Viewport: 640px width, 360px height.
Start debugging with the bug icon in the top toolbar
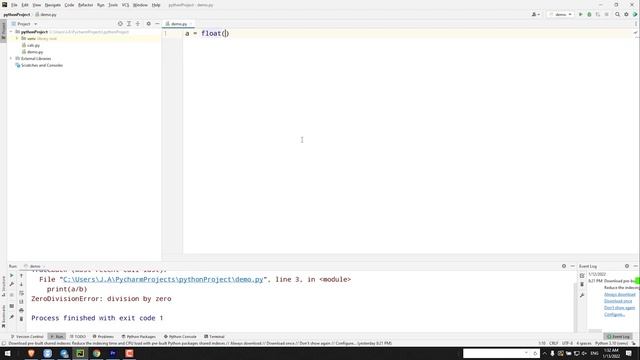(x=589, y=14)
